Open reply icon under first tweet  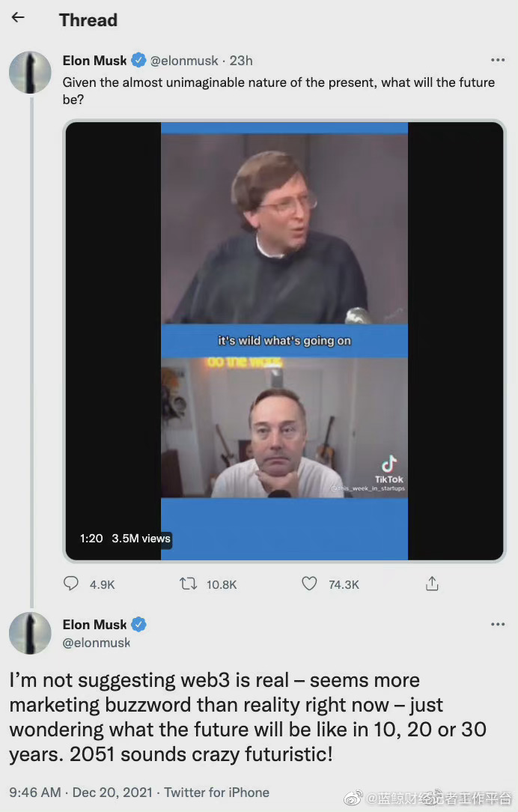coord(71,584)
